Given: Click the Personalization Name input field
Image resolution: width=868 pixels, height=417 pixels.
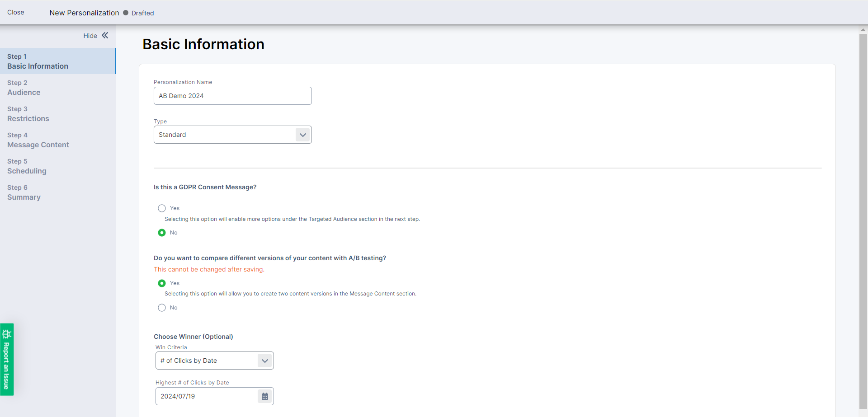Looking at the screenshot, I should tap(232, 96).
